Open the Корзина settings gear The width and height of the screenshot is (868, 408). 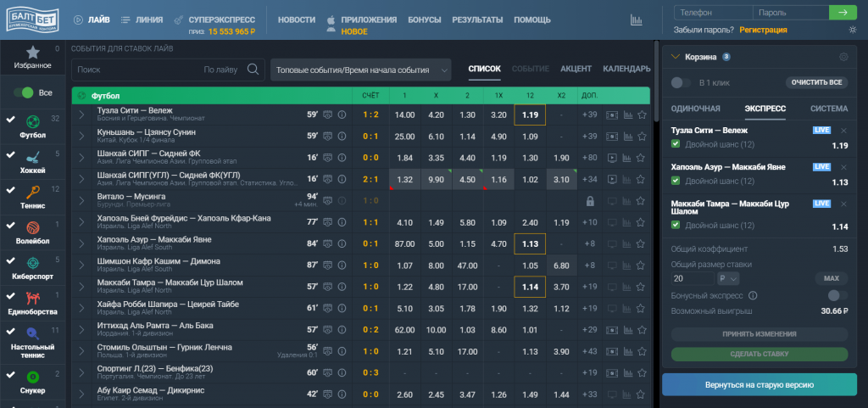coord(843,57)
